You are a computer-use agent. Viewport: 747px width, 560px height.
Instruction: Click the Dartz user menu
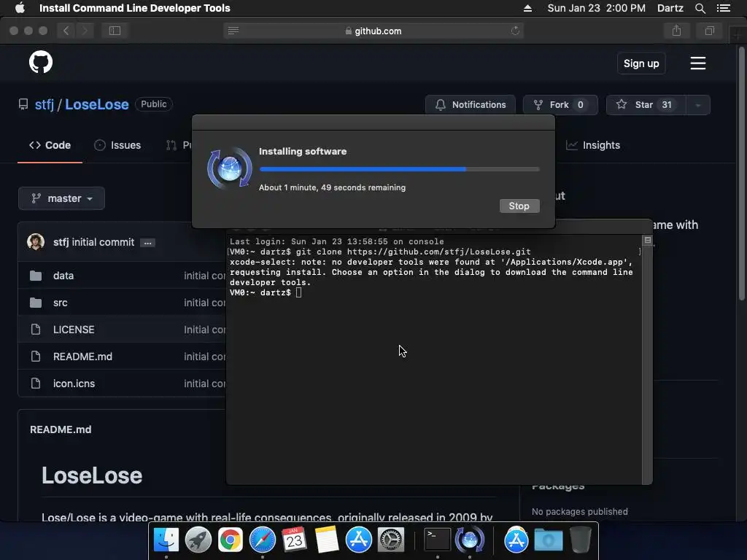[670, 8]
